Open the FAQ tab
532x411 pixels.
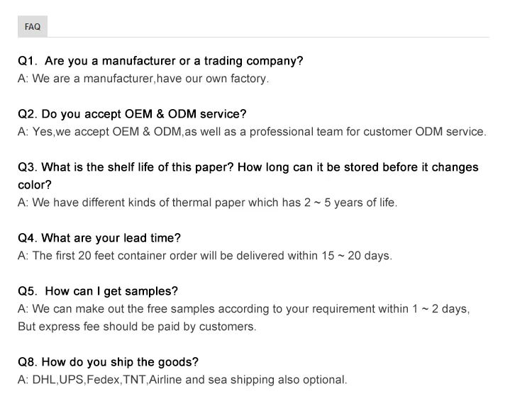[x=32, y=27]
